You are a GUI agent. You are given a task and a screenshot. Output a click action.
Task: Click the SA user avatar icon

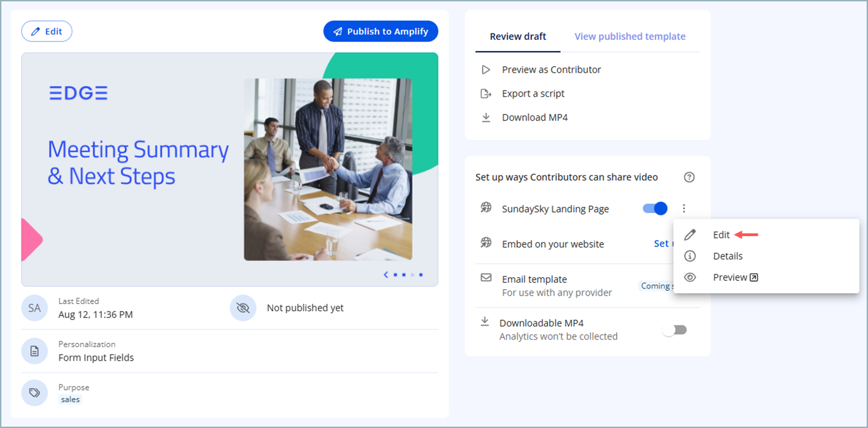tap(34, 308)
